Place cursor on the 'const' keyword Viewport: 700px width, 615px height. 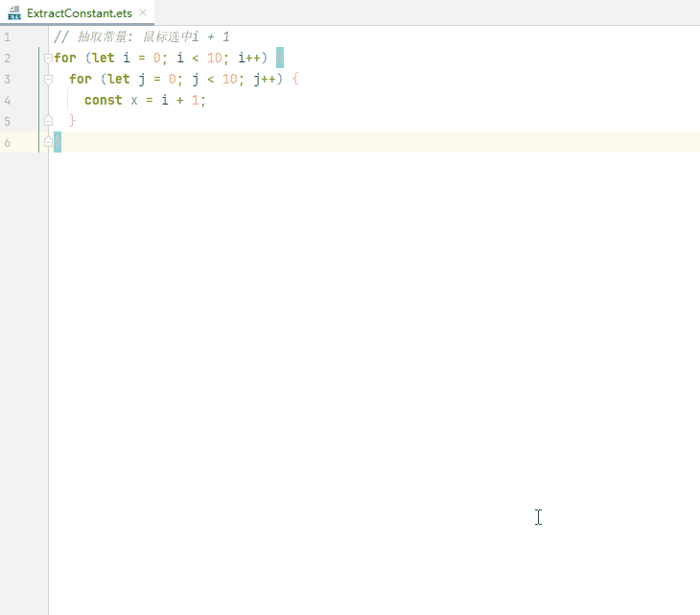(x=103, y=101)
